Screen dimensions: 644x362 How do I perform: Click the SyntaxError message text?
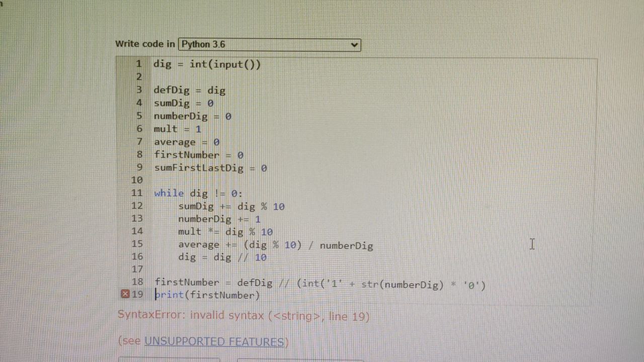[x=244, y=316]
